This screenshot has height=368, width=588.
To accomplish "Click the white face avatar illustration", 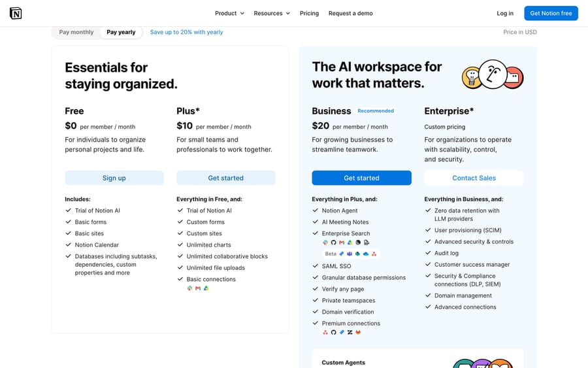I will (x=493, y=75).
